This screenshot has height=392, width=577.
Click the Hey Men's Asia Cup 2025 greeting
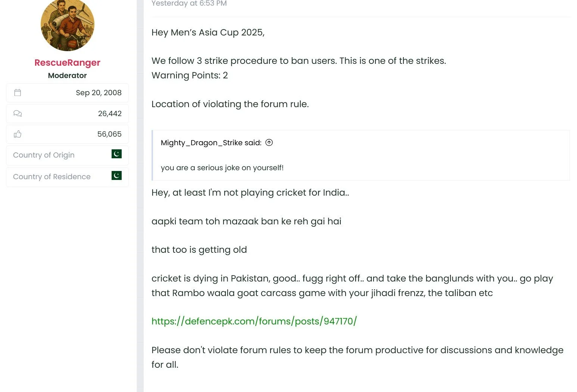(x=208, y=32)
